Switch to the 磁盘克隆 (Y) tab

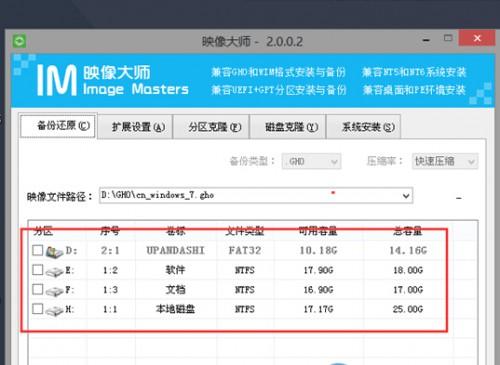[288, 127]
